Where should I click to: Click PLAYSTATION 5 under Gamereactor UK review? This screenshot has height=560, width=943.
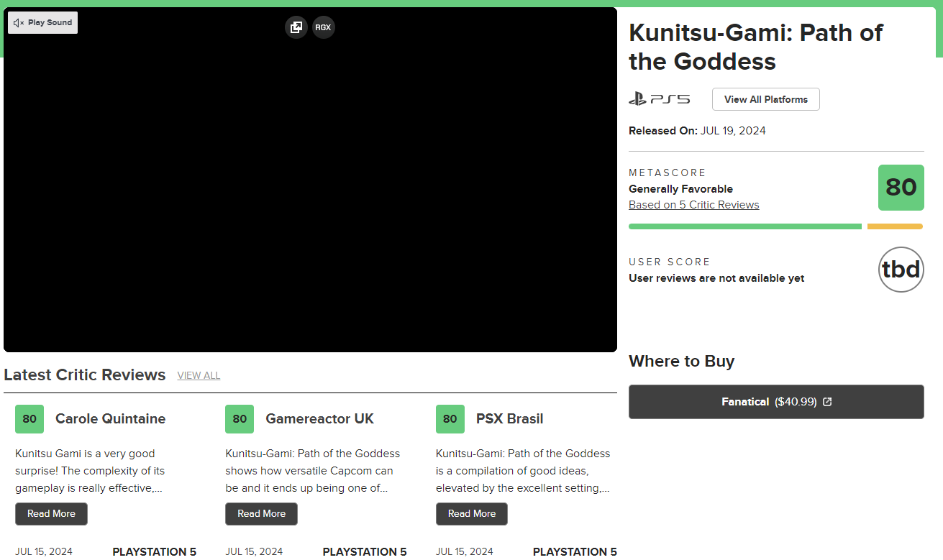coord(365,552)
